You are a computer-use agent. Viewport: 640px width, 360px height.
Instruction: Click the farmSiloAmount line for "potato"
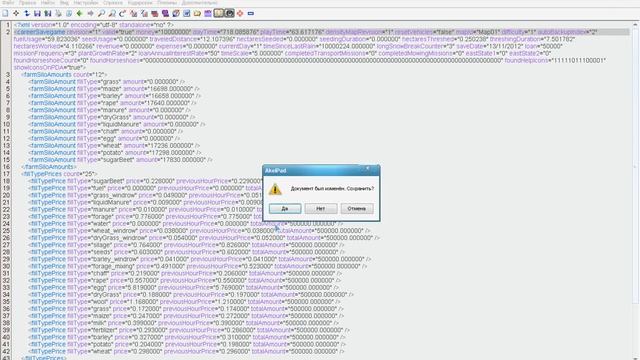click(115, 153)
